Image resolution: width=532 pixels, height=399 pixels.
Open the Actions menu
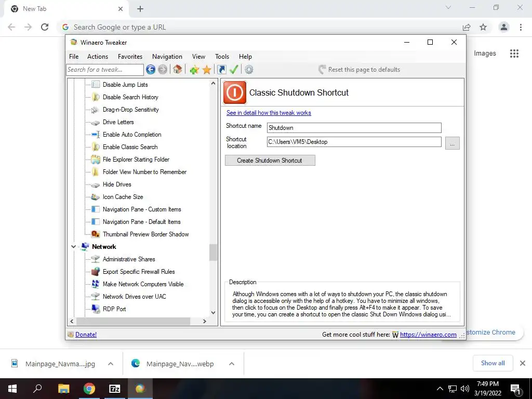tap(98, 57)
